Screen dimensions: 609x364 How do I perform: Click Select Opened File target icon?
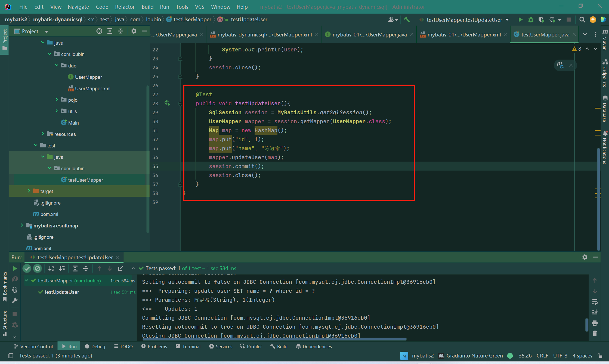coord(99,31)
